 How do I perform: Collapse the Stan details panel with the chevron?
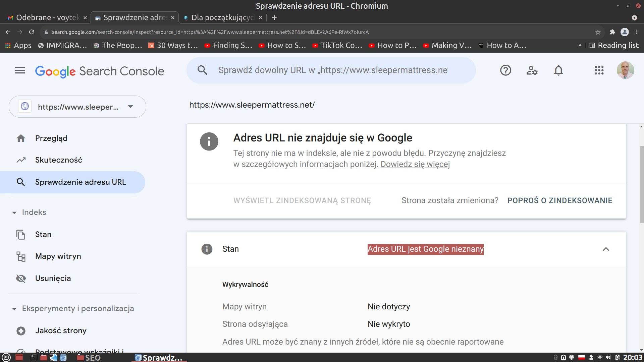pos(606,249)
